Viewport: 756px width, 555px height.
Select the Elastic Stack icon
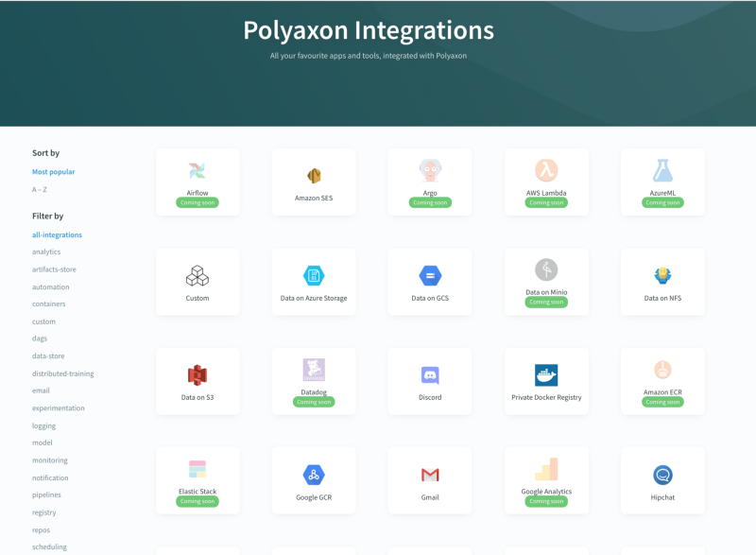click(198, 469)
